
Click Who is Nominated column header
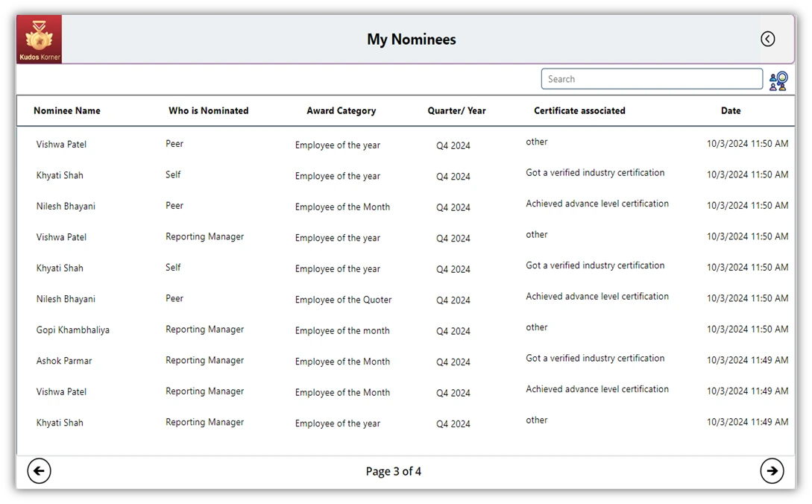point(208,110)
